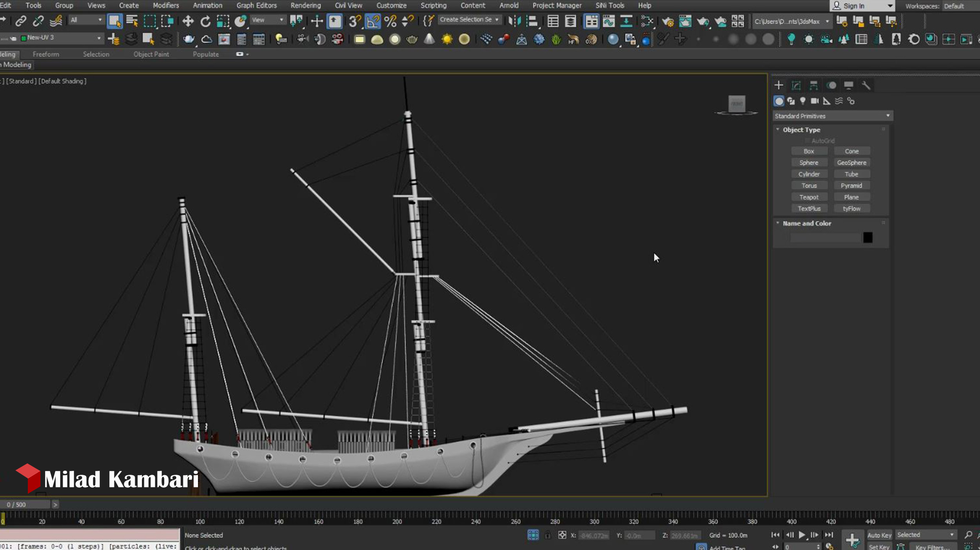The image size is (980, 550).
Task: Select the Space Warps category icon
Action: coord(838,101)
